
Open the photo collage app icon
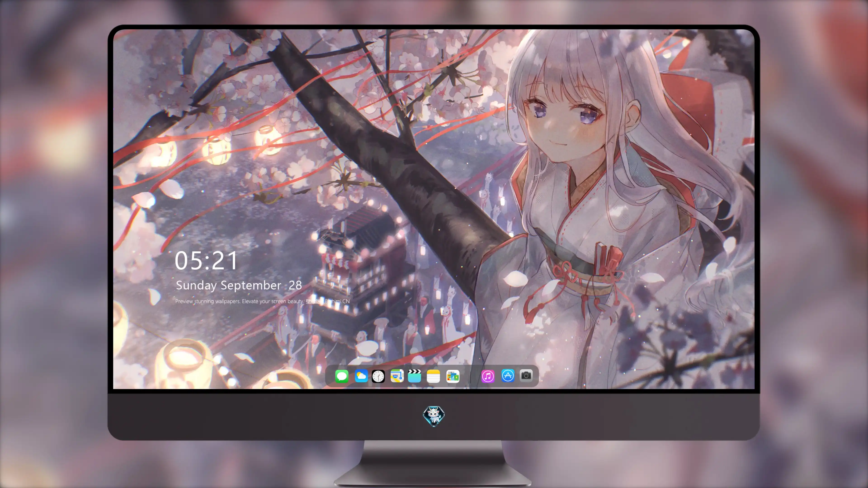coord(453,376)
